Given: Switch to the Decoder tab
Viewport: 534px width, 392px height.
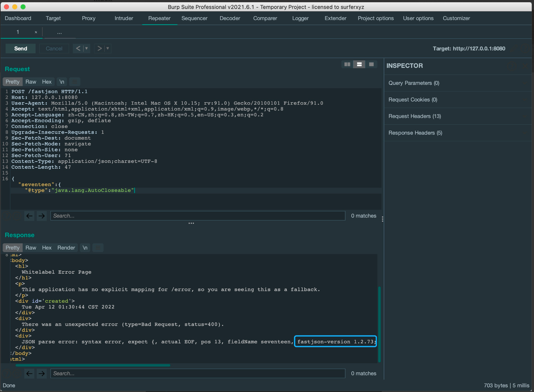Looking at the screenshot, I should (x=230, y=18).
